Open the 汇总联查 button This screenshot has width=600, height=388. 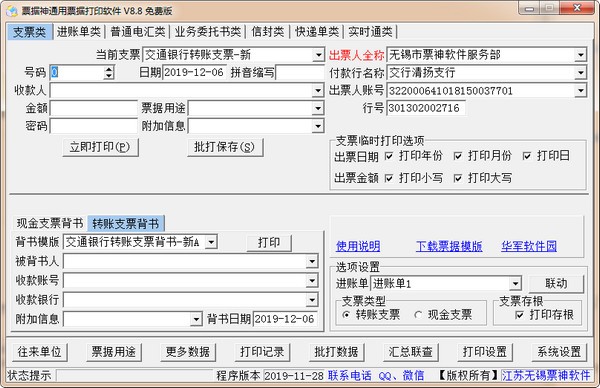tap(411, 352)
